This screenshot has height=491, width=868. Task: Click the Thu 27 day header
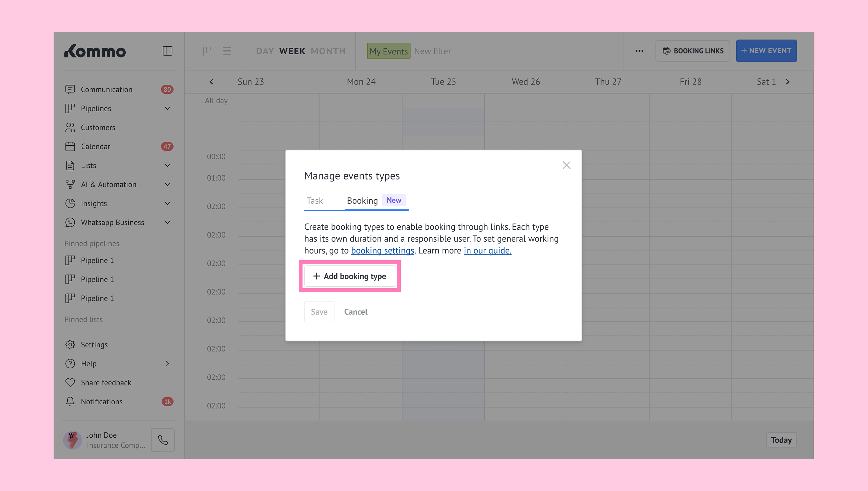coord(608,82)
